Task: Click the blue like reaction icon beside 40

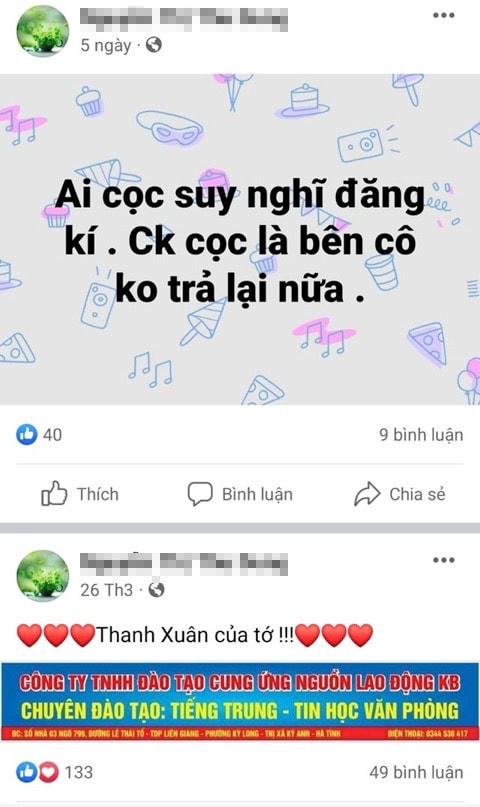Action: [x=27, y=434]
